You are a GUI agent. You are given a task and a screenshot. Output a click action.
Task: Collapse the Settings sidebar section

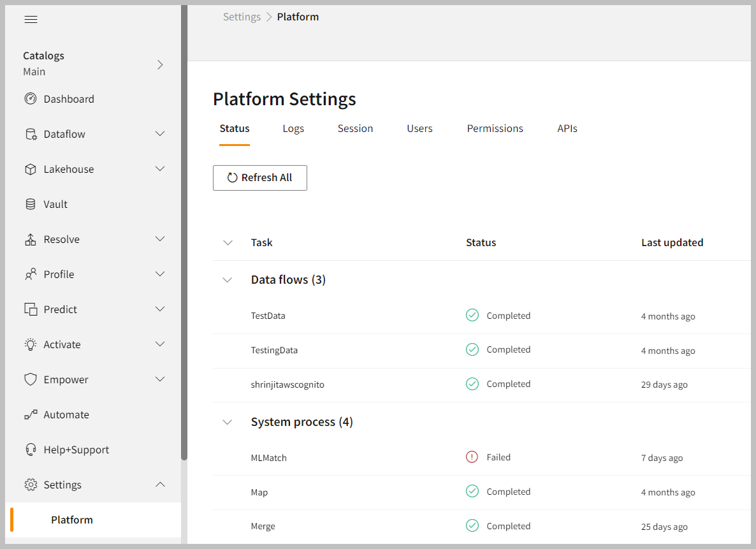click(160, 485)
